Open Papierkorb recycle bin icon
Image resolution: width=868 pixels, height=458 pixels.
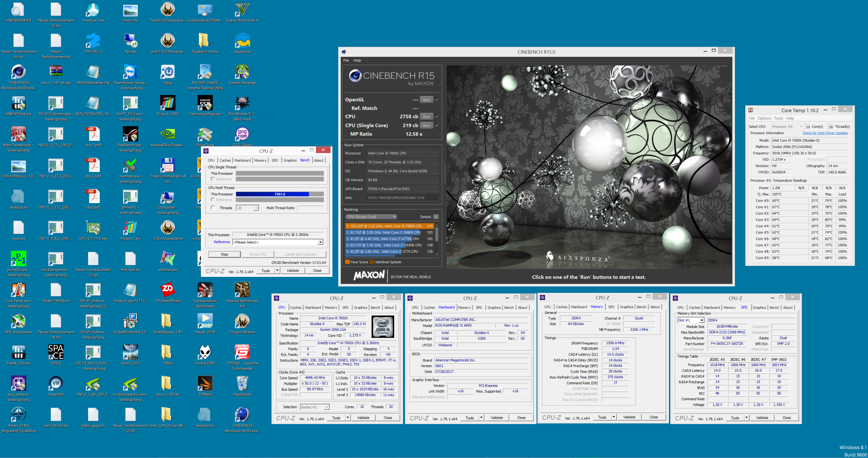pyautogui.click(x=242, y=386)
